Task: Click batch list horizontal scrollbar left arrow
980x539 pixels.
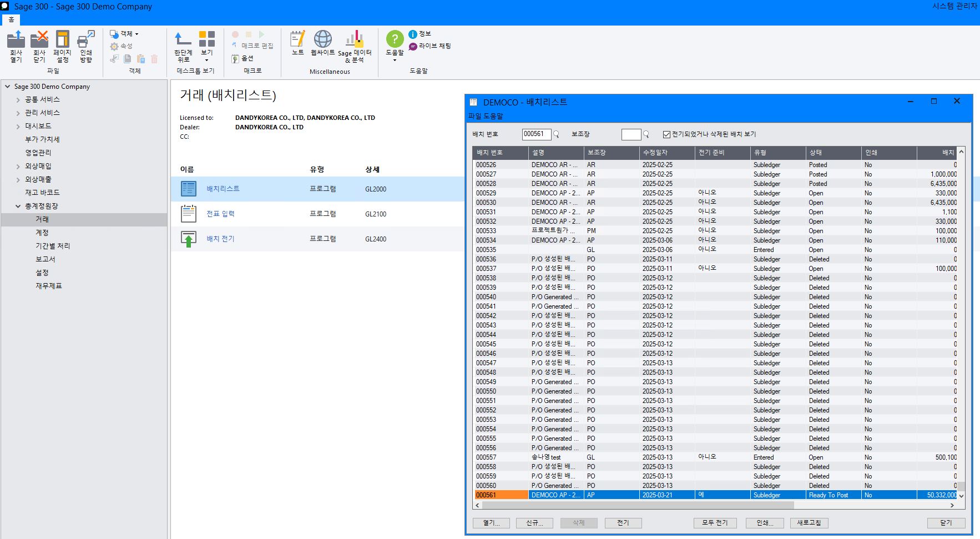Action: pyautogui.click(x=478, y=505)
